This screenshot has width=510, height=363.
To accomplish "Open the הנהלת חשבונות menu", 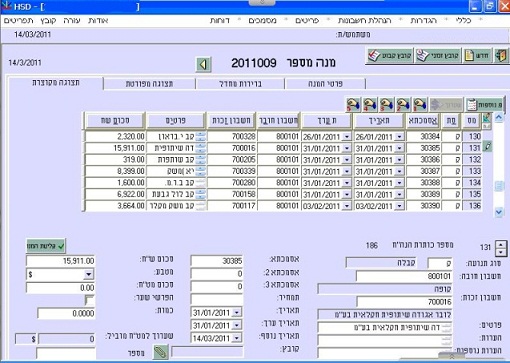I will click(364, 21).
